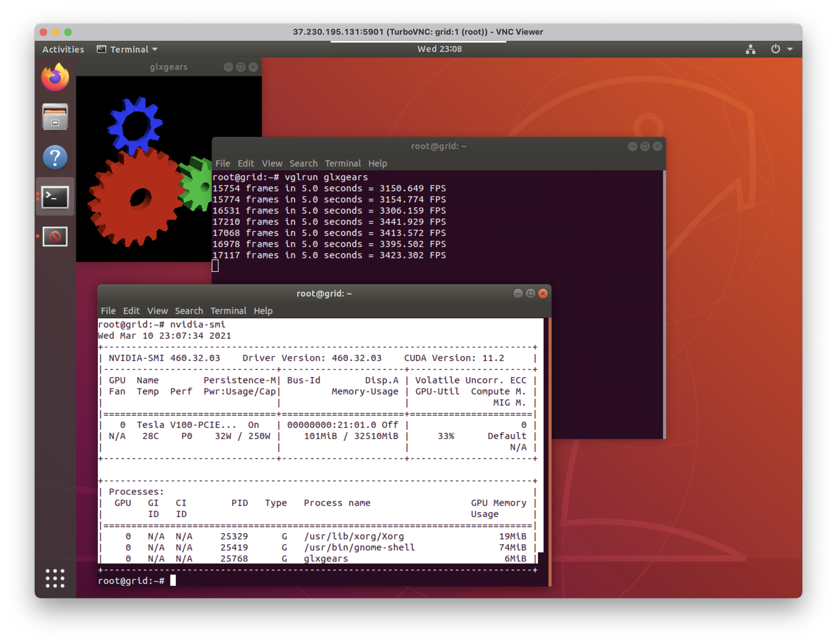The image size is (837, 644).
Task: Select the Terminal dock icon
Action: [55, 197]
